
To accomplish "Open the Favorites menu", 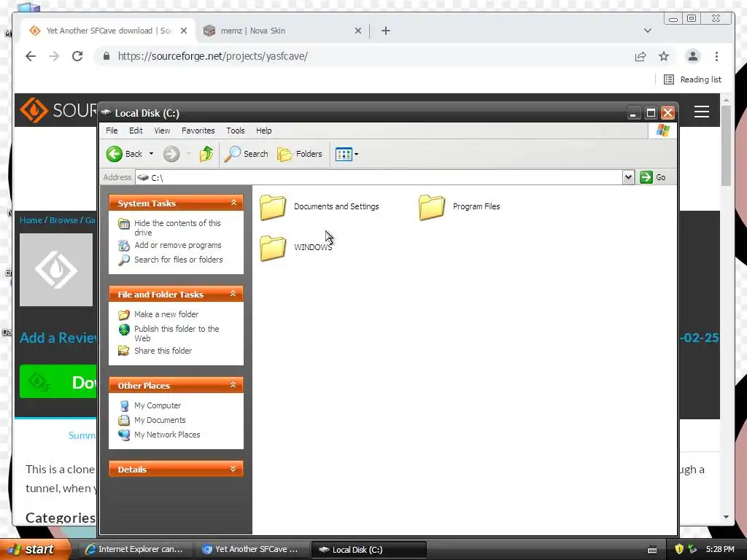I will click(198, 131).
